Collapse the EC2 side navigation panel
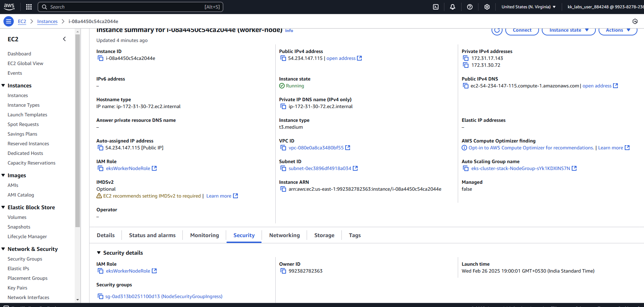This screenshot has height=307, width=644. pos(64,39)
